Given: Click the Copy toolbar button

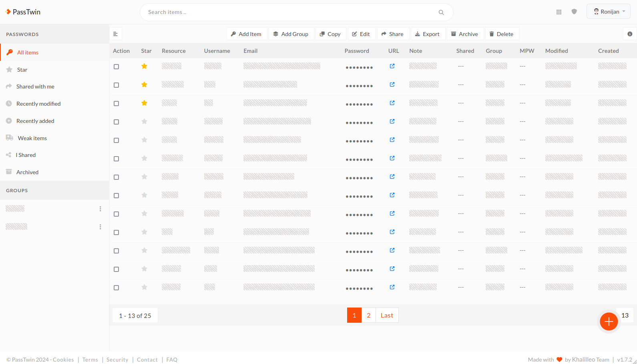Looking at the screenshot, I should [330, 34].
